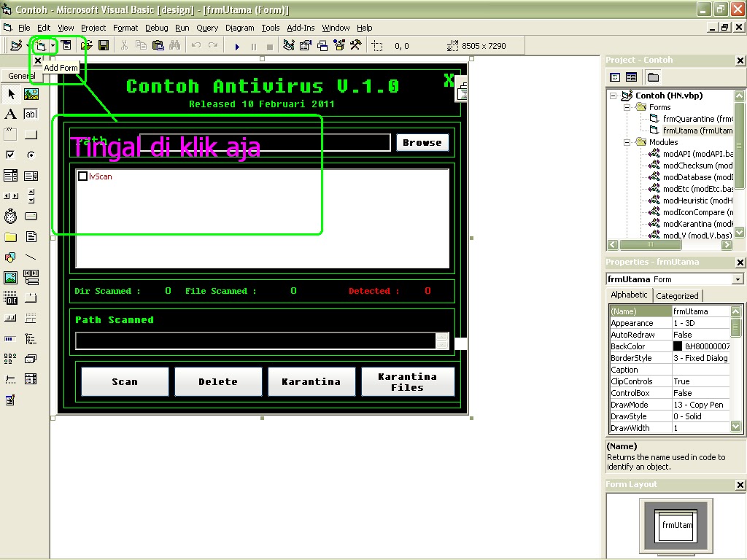Open the Add-Ins menu

pos(301,28)
